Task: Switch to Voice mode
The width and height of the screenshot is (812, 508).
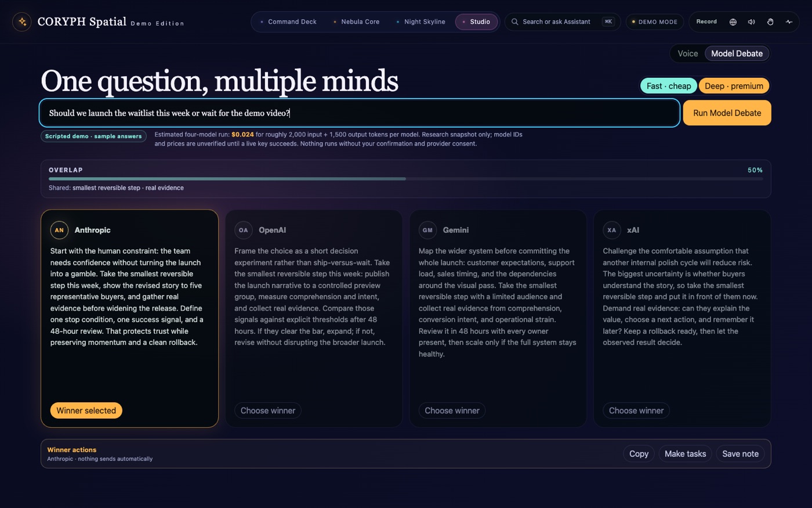Action: (x=688, y=53)
